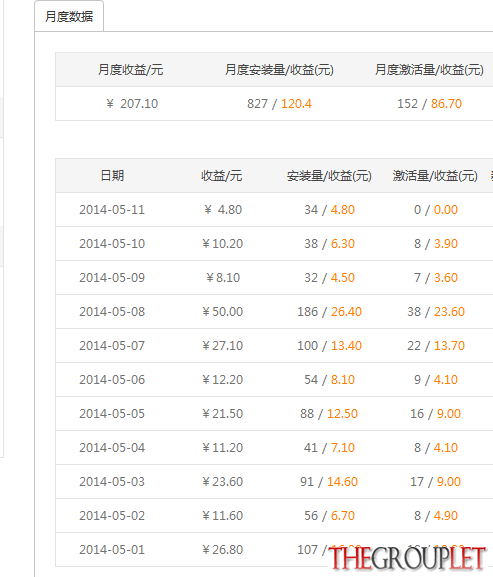The image size is (493, 577).
Task: Click install cell 186 / 26.40
Action: coord(329,312)
